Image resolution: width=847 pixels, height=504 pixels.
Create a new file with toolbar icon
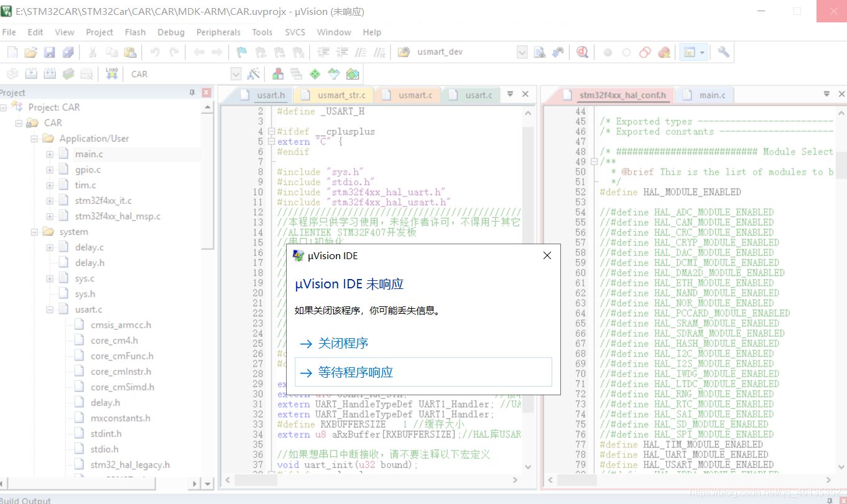pyautogui.click(x=12, y=52)
